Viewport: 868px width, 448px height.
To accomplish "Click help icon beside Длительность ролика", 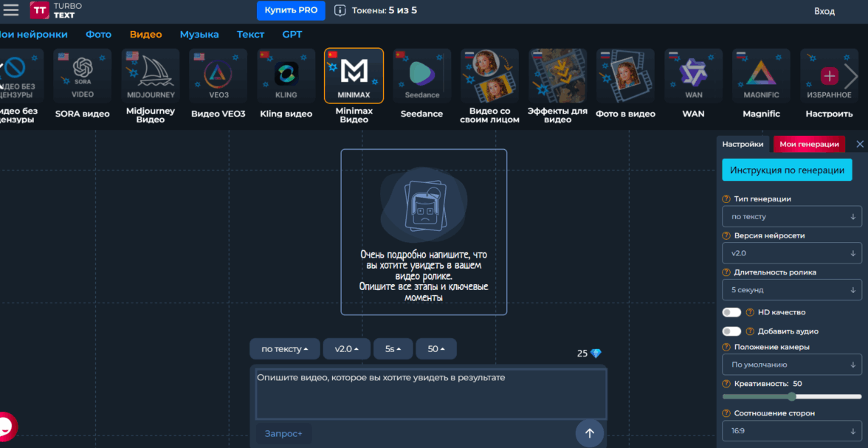I will click(x=726, y=272).
